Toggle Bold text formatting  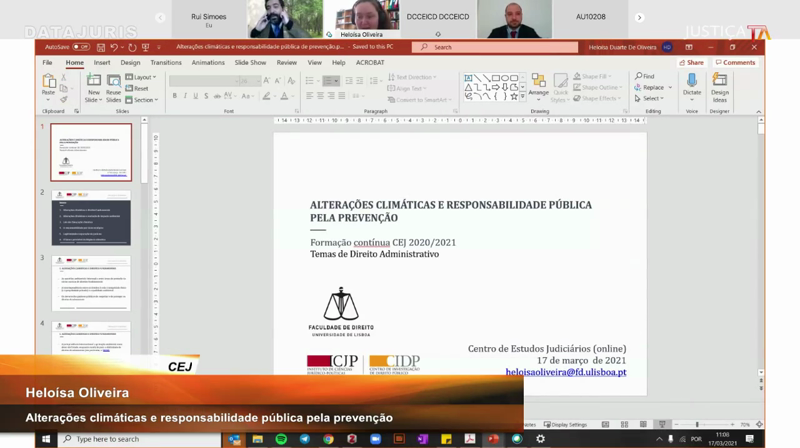point(175,96)
